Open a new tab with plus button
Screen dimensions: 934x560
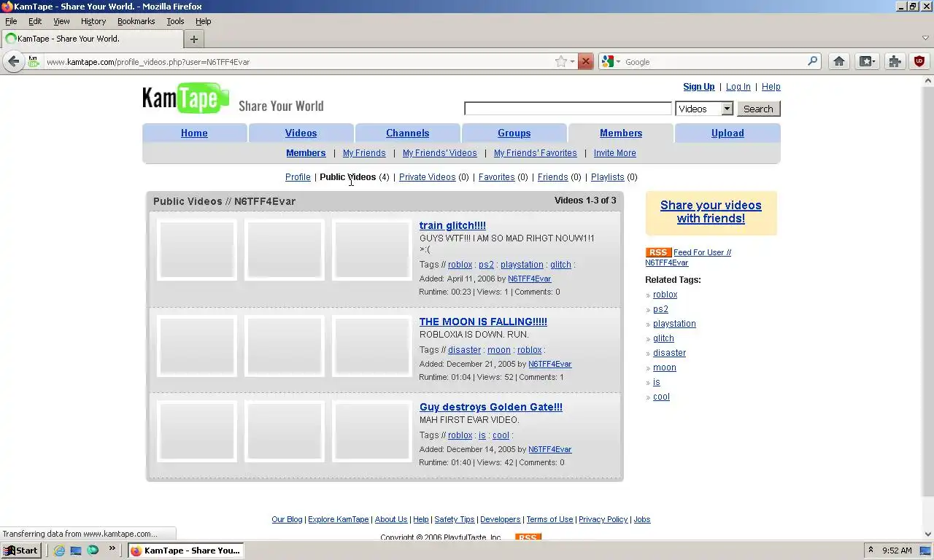click(194, 39)
